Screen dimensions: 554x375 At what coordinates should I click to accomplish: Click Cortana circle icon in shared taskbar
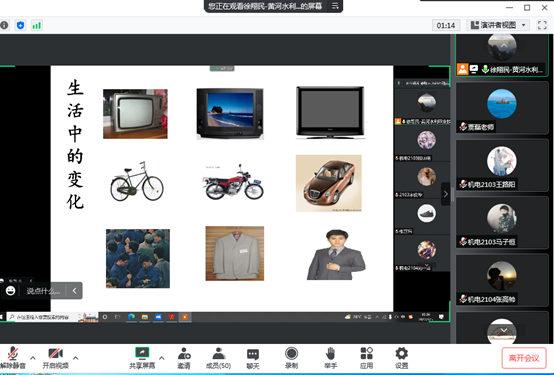(x=105, y=317)
